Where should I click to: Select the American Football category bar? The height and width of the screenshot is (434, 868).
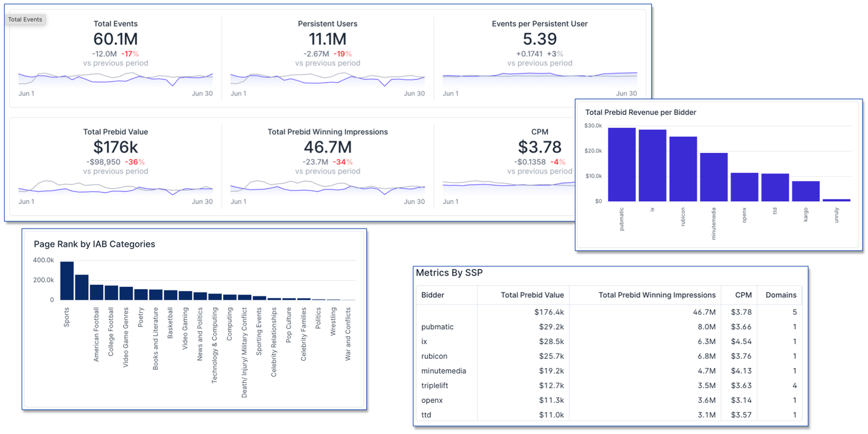(x=97, y=292)
